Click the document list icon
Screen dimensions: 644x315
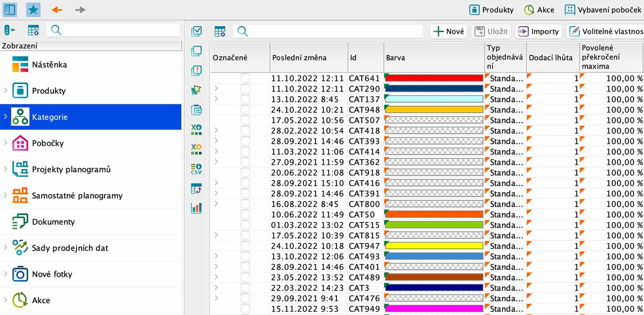(x=196, y=110)
